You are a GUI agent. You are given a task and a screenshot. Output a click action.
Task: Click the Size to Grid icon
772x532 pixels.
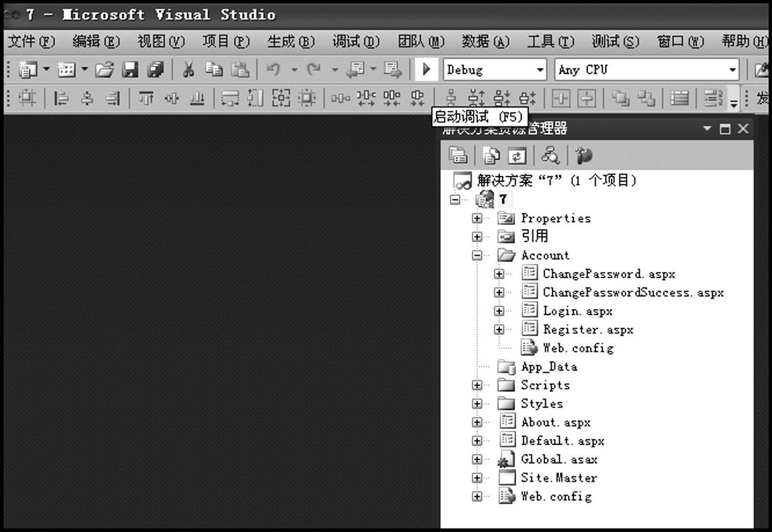coord(307,98)
